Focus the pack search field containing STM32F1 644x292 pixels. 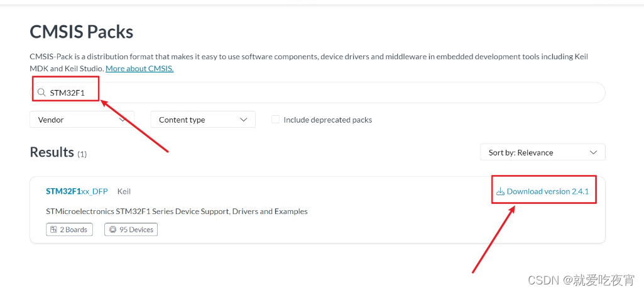tap(317, 93)
